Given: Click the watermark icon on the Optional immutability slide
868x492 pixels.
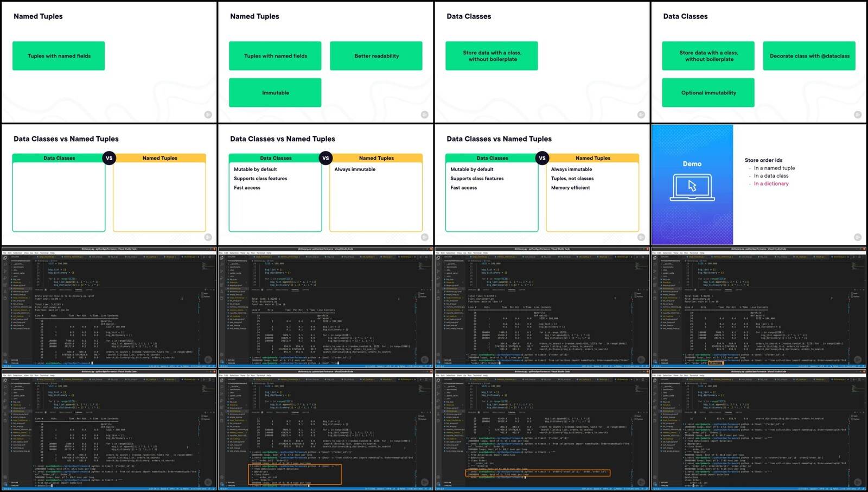Looking at the screenshot, I should pyautogui.click(x=857, y=115).
